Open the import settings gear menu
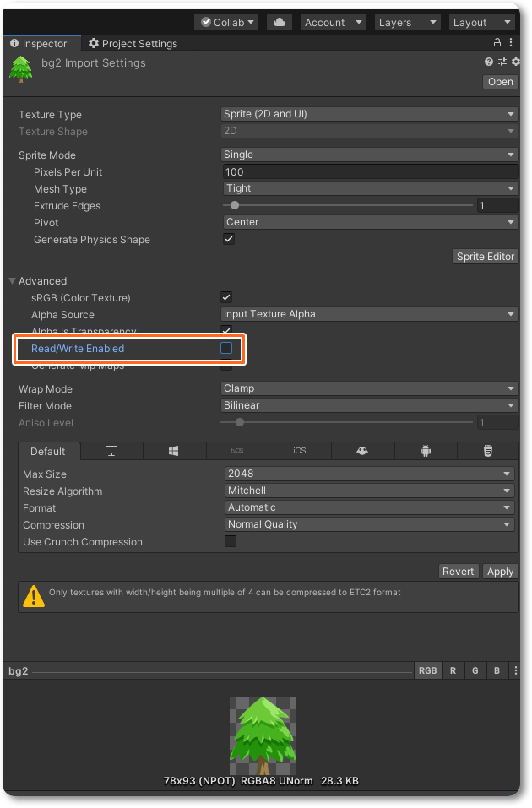Viewport: 532px width, 808px height. 515,62
